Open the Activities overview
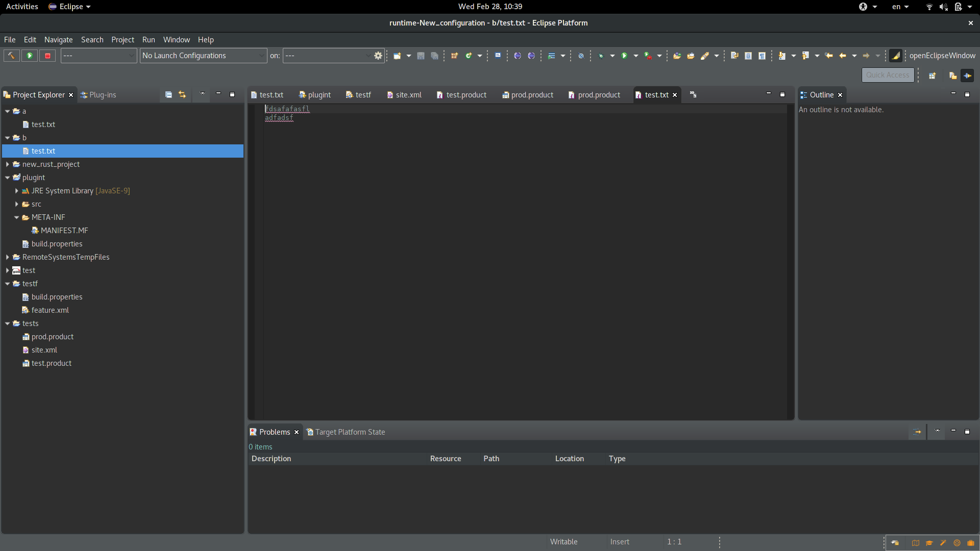Image resolution: width=980 pixels, height=551 pixels. (x=22, y=7)
